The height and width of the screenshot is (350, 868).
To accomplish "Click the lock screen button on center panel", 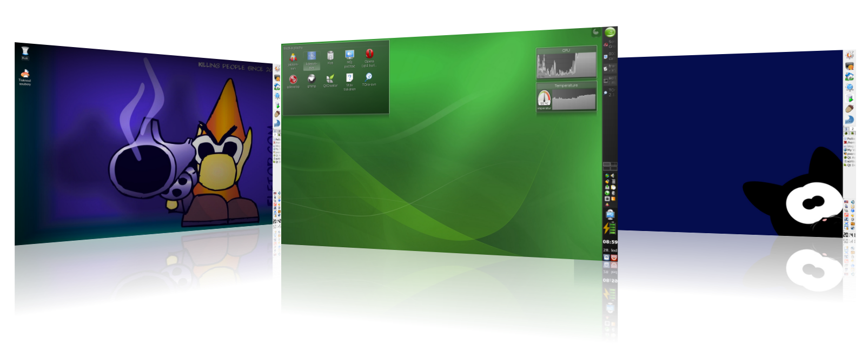I will click(x=606, y=258).
